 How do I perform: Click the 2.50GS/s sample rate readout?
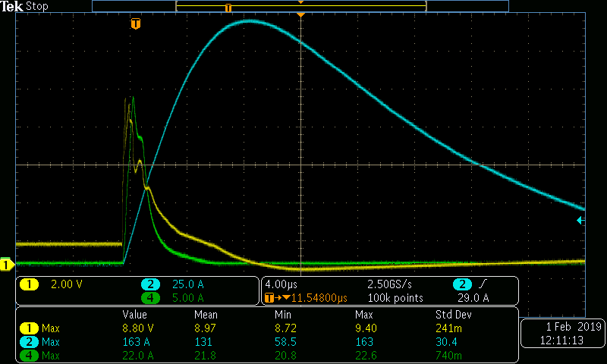tap(389, 284)
